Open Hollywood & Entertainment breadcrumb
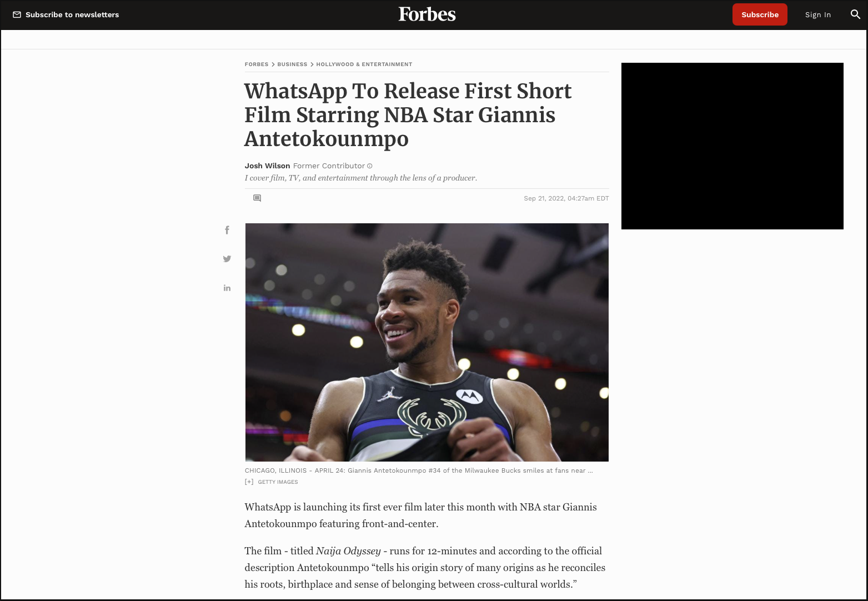Viewport: 868px width, 601px height. click(364, 64)
